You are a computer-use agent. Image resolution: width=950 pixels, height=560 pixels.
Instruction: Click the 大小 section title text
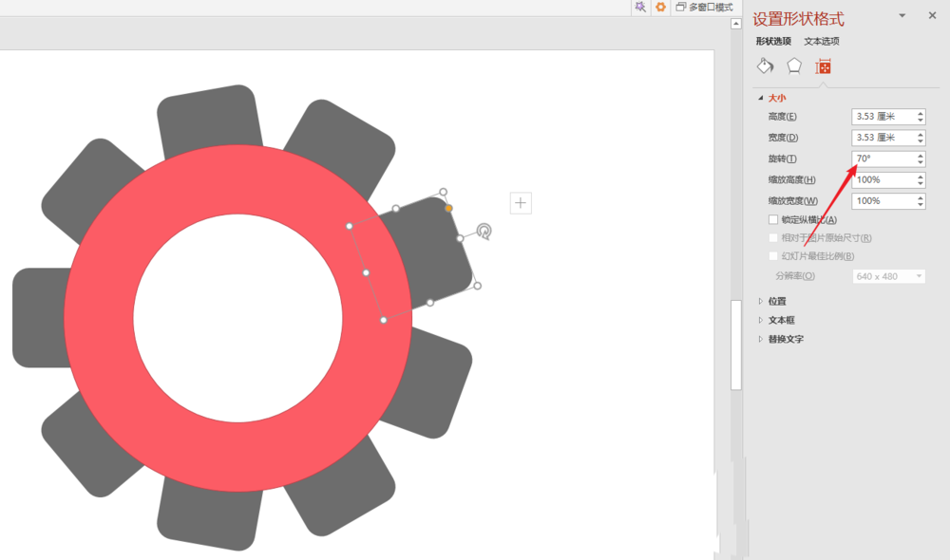pos(777,98)
